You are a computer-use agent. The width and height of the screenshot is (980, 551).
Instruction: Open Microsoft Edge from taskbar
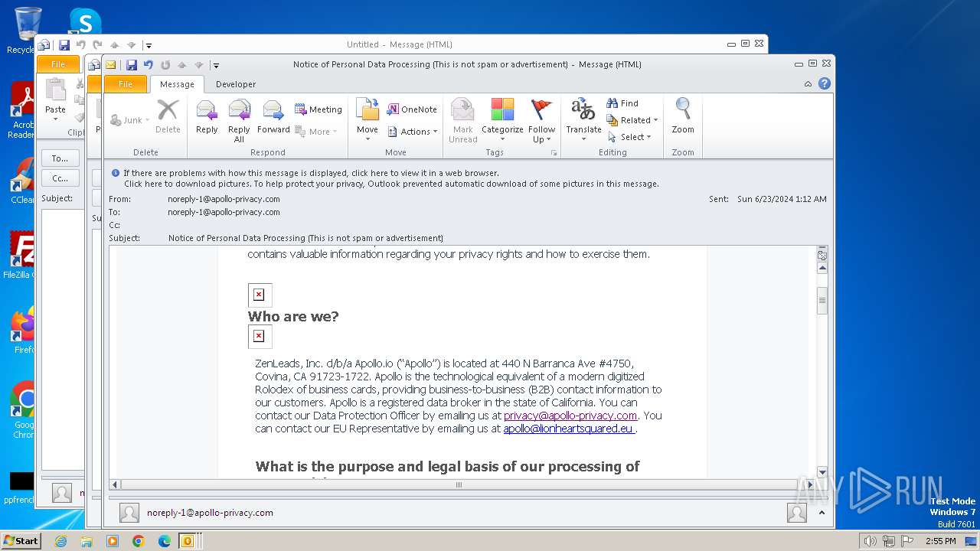click(165, 541)
